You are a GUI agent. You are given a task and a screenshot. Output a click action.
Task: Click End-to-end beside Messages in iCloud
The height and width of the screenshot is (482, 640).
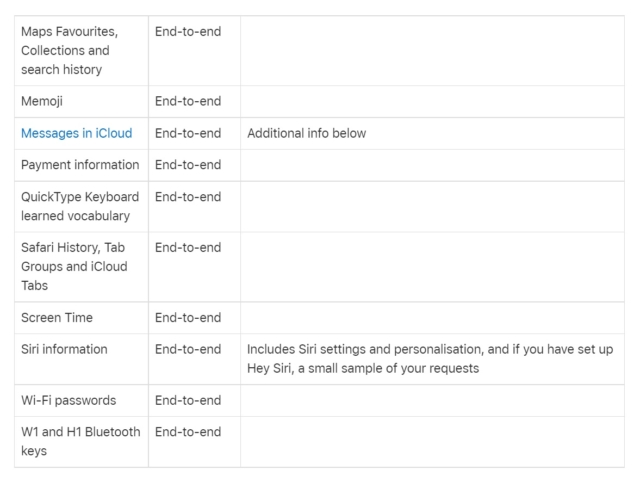click(x=188, y=133)
